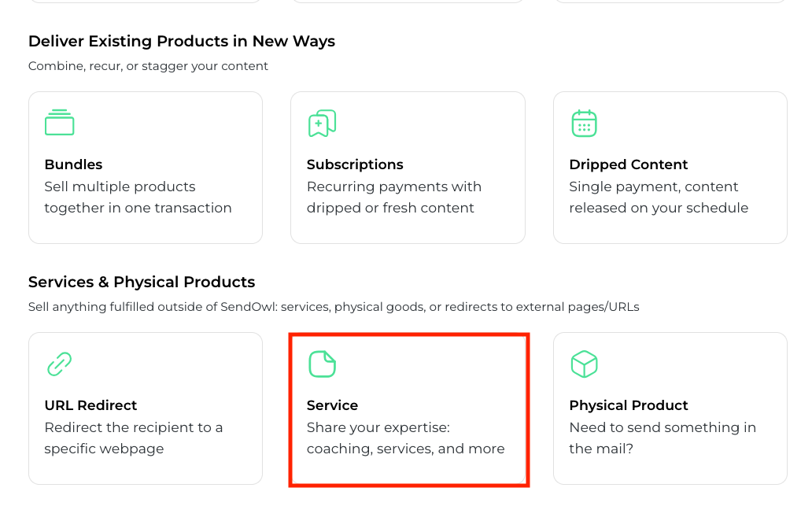Viewport: 812px width, 510px height.
Task: Click the Service sticky-note icon
Action: click(322, 364)
